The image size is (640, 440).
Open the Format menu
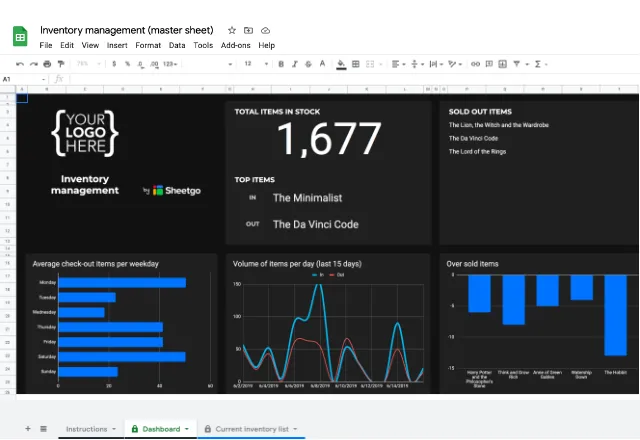click(148, 45)
